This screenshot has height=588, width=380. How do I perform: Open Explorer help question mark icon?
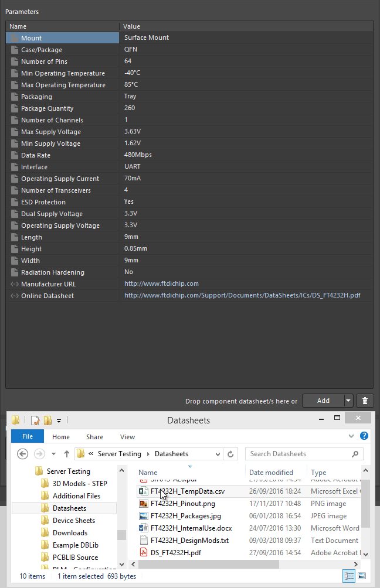(x=364, y=436)
